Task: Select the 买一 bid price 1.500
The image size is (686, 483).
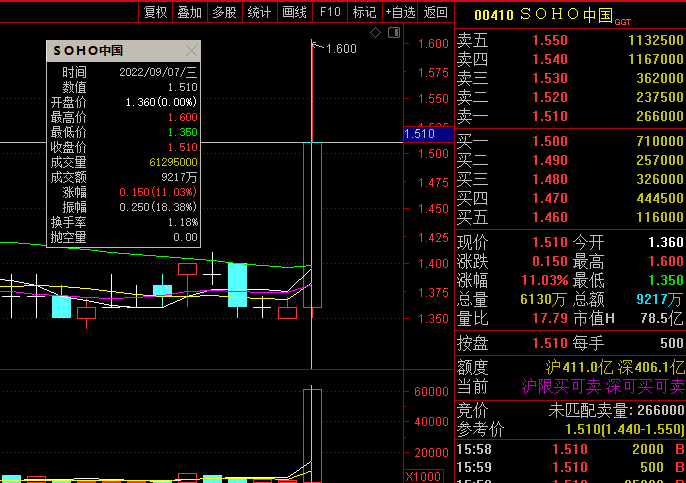Action: [x=550, y=141]
